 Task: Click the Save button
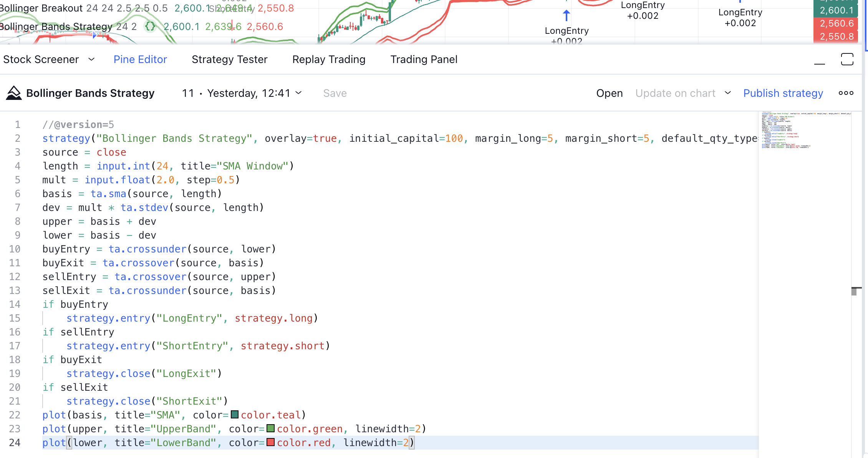pyautogui.click(x=335, y=93)
